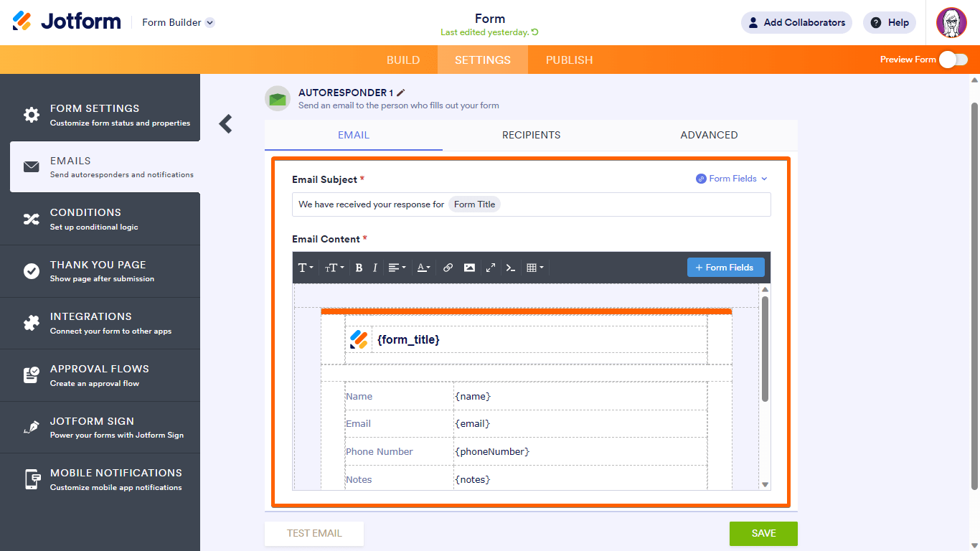The height and width of the screenshot is (551, 980).
Task: Select the EMAIL tab
Action: tap(354, 135)
